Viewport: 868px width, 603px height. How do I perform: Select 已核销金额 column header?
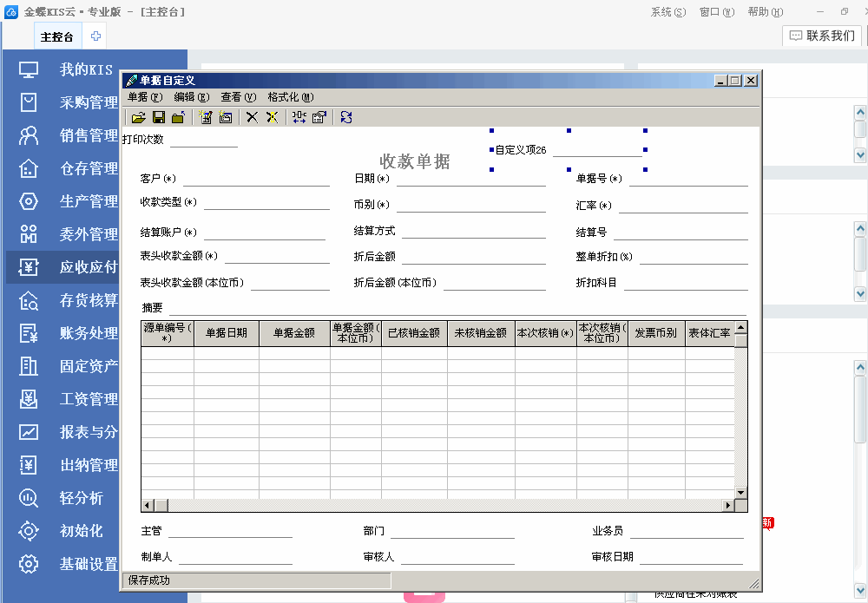[414, 333]
